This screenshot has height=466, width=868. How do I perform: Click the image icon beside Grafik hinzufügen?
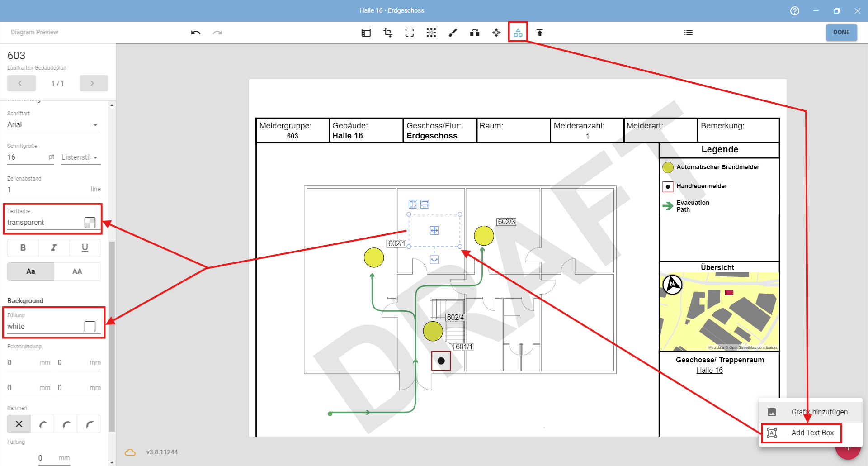tap(772, 412)
